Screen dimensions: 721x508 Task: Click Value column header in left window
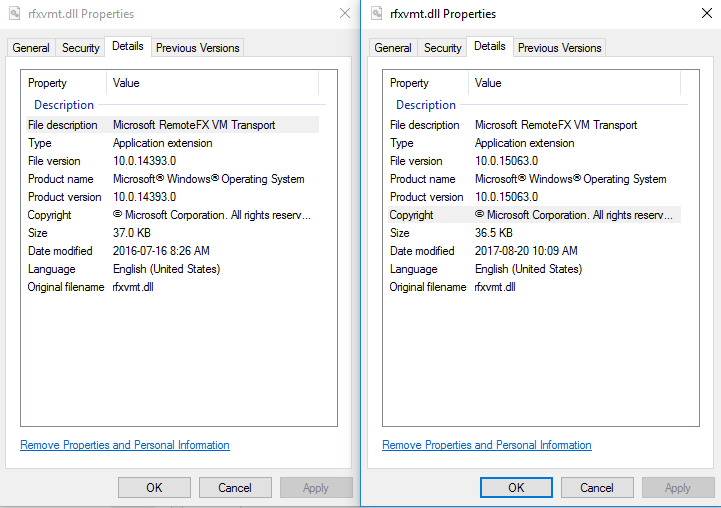click(212, 83)
